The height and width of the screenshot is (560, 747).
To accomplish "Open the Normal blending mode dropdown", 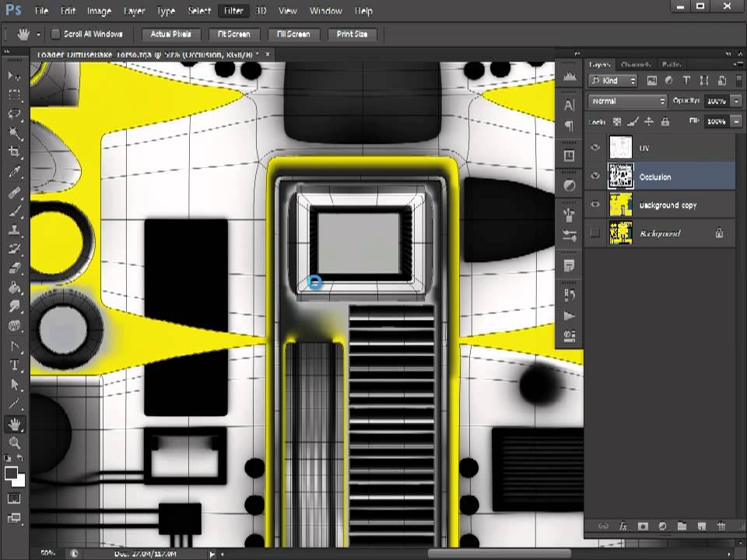I will (628, 101).
